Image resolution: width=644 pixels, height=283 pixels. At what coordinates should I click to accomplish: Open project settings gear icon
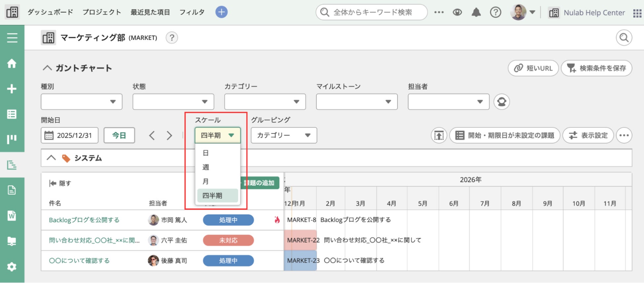point(12,267)
